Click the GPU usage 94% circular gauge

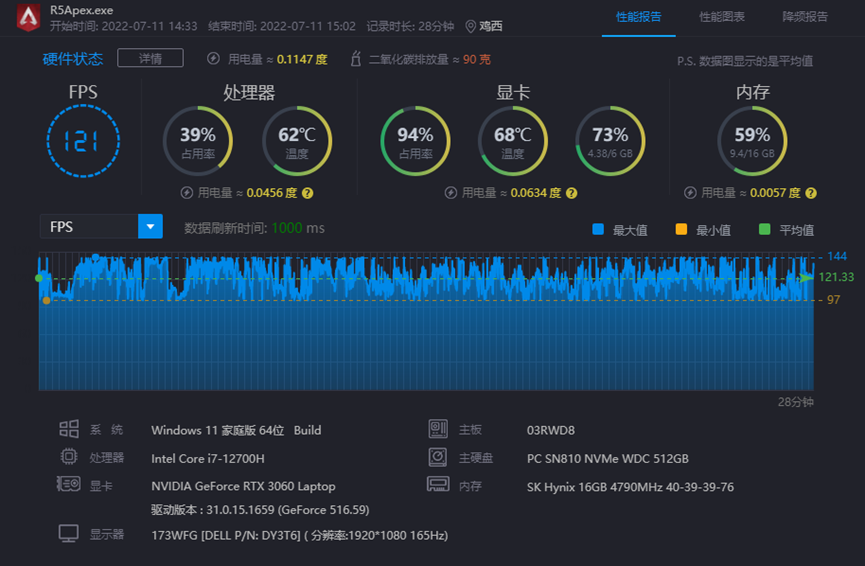click(415, 141)
